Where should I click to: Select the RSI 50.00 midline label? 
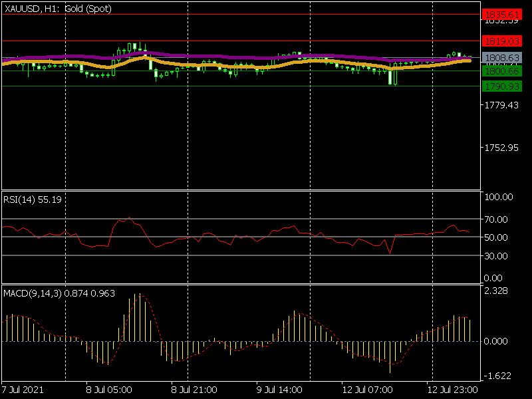click(x=497, y=237)
